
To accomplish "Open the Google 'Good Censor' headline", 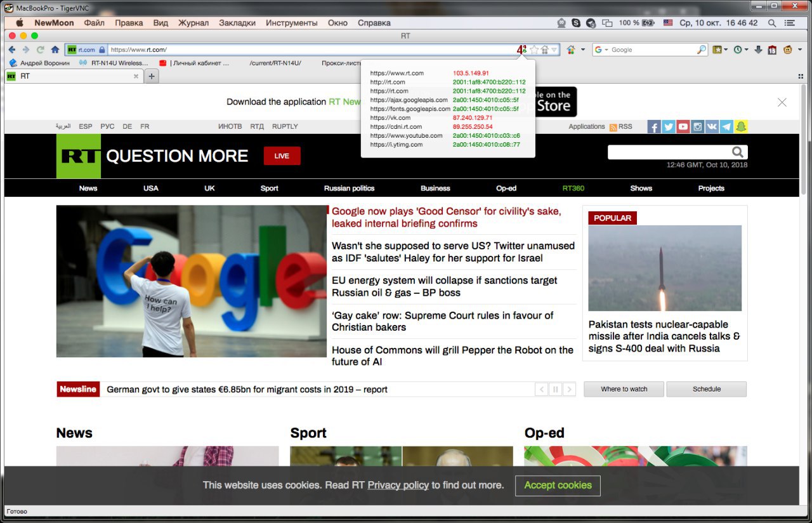I will (447, 217).
